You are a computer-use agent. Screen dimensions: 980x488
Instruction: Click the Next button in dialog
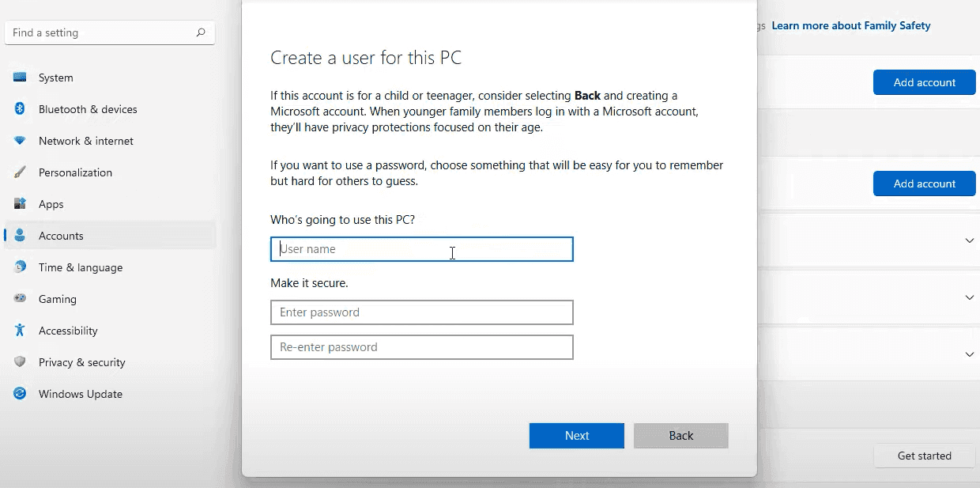point(577,436)
